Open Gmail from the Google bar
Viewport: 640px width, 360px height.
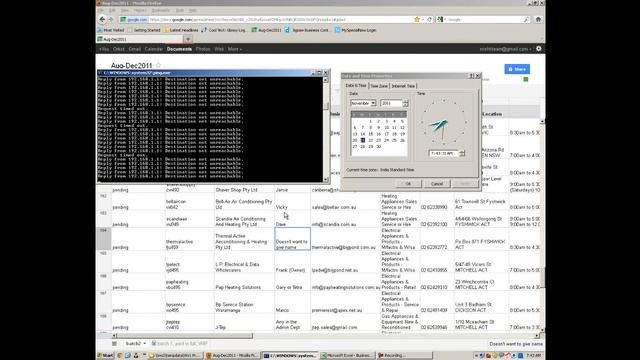134,49
